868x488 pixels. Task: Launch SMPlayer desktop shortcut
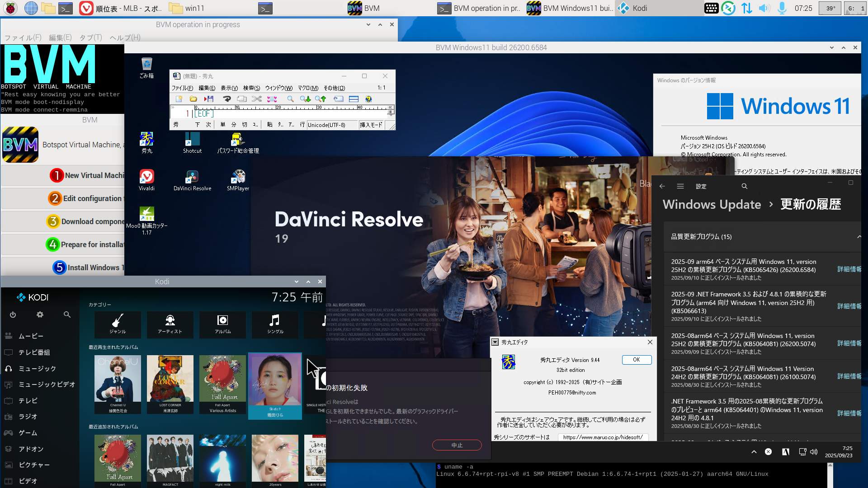(x=238, y=180)
